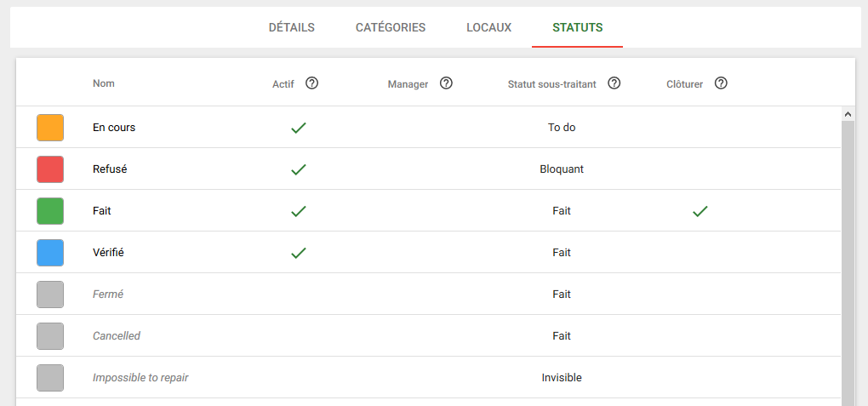
Task: Click the vertical scrollbar thumb of the table
Action: 847,262
